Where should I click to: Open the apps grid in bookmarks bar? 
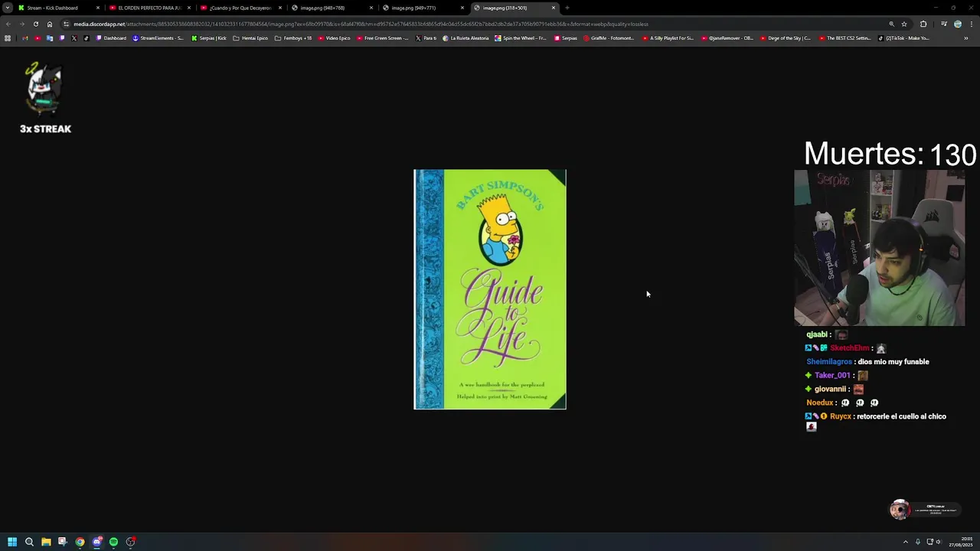[8, 38]
